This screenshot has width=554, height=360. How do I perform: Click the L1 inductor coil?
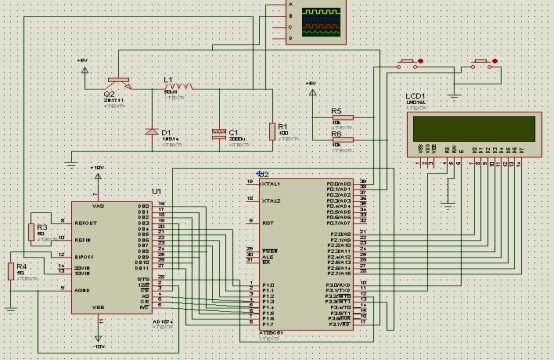coord(178,87)
